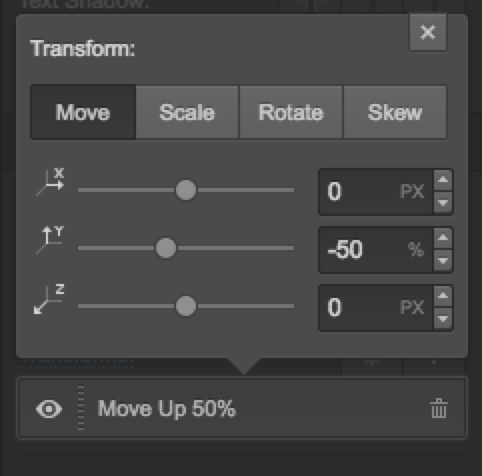The height and width of the screenshot is (476, 482).
Task: Open the PX unit selector for X
Action: [412, 192]
